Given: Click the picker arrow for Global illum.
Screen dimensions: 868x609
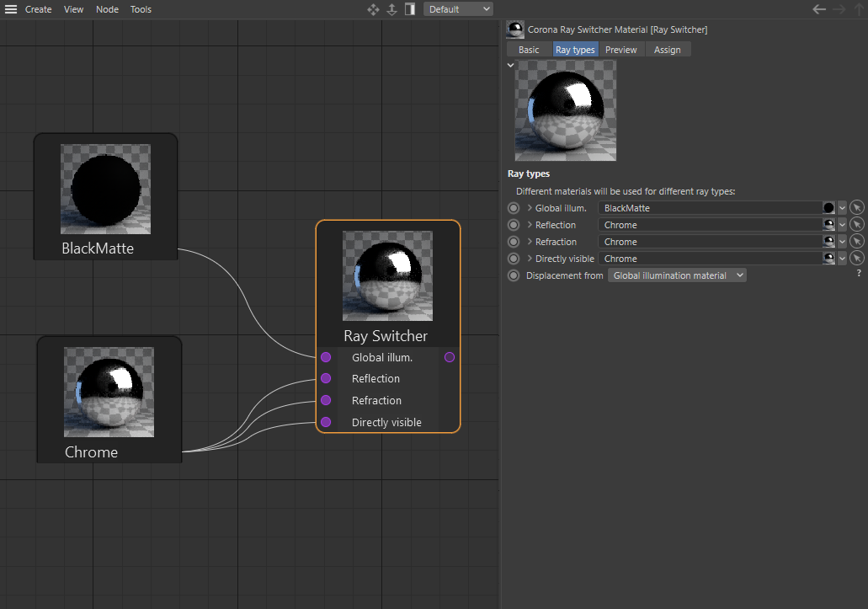Looking at the screenshot, I should [x=856, y=208].
